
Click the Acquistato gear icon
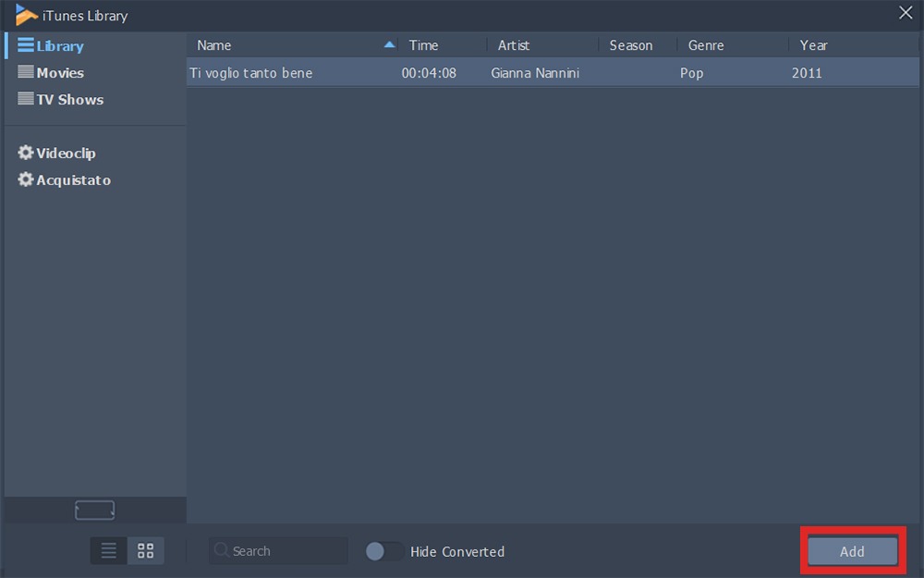coord(25,178)
